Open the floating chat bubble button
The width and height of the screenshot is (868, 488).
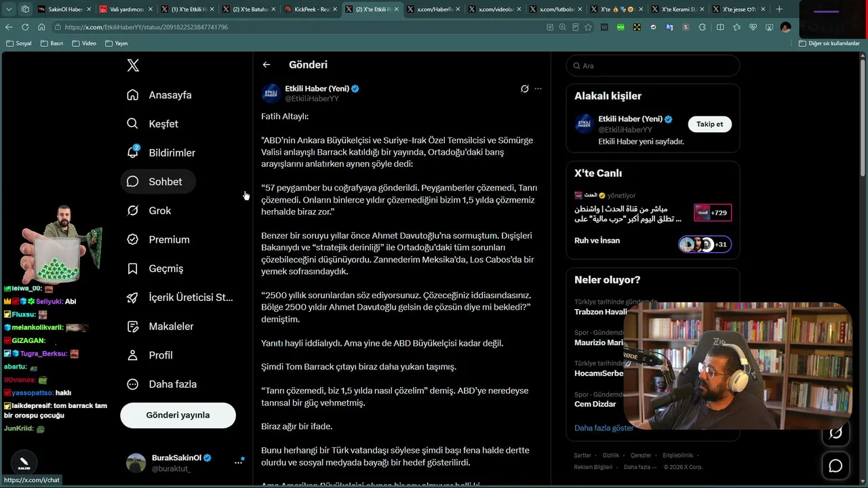coord(835,466)
